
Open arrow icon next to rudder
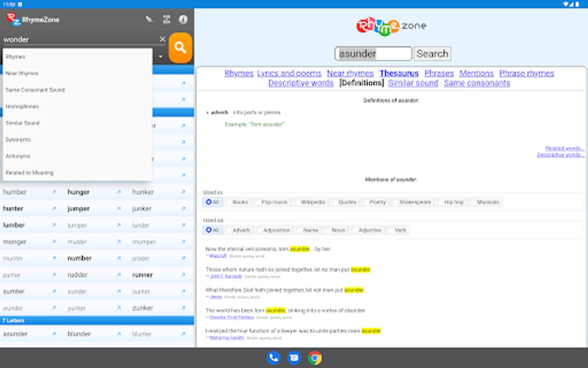(119, 275)
